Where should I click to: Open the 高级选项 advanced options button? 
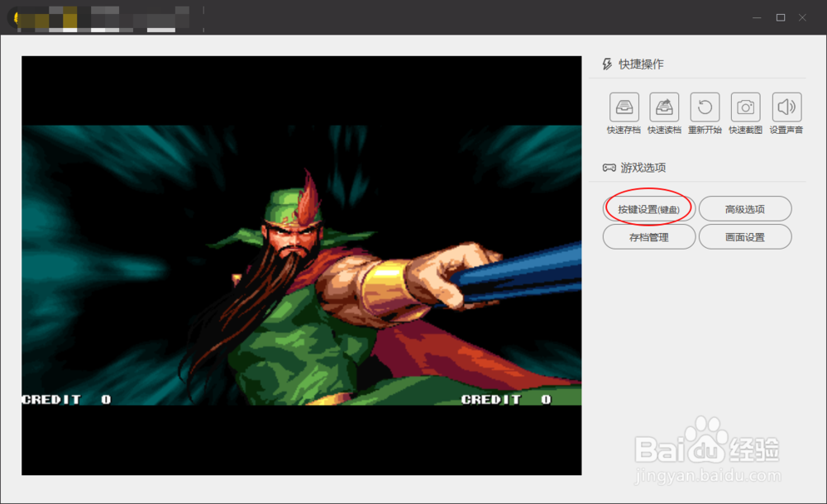pyautogui.click(x=745, y=209)
